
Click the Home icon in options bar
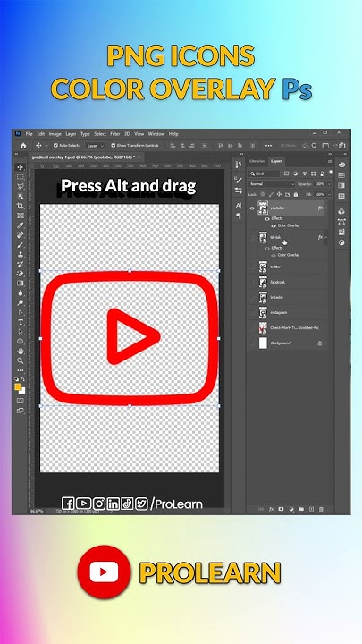click(23, 146)
